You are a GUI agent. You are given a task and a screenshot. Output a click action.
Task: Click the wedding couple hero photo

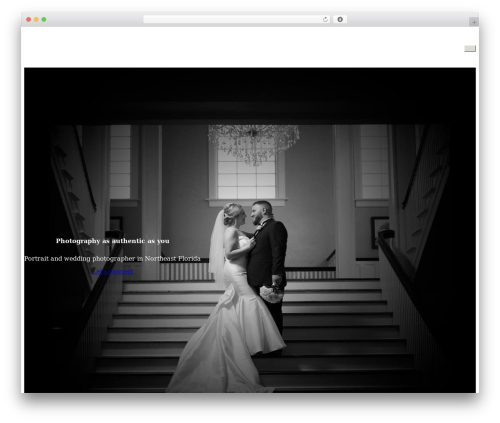[250, 230]
